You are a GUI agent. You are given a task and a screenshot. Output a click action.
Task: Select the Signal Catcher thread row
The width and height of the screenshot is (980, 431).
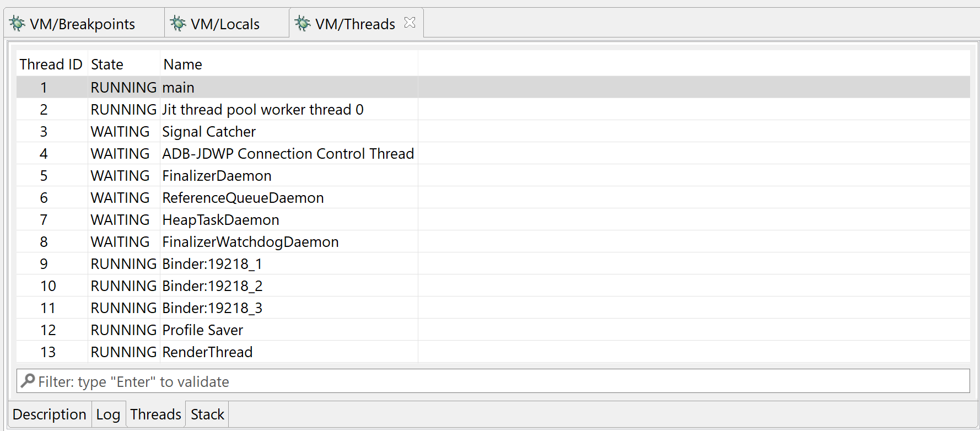[493, 131]
